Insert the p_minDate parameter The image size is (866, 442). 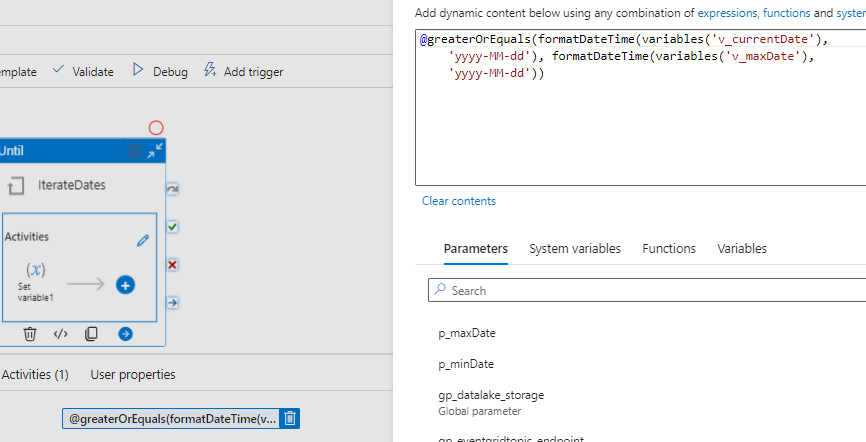click(x=466, y=364)
